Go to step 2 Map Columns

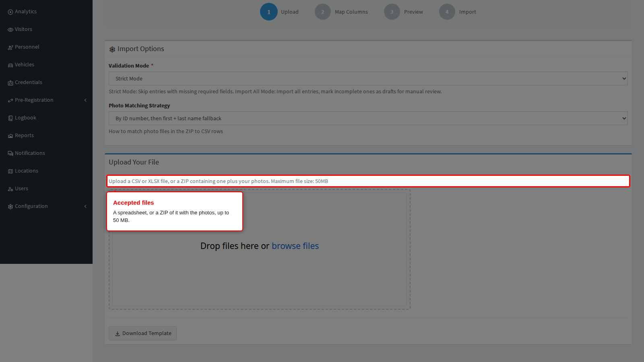[x=341, y=12]
